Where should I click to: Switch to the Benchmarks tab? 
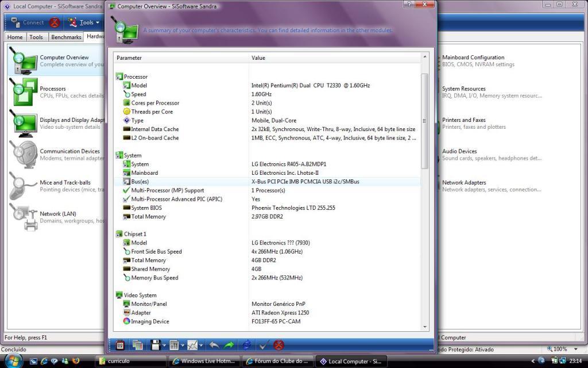[x=66, y=37]
